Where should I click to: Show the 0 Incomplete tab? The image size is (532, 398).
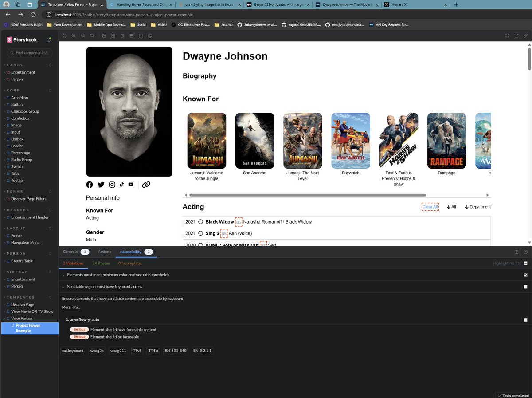129,263
